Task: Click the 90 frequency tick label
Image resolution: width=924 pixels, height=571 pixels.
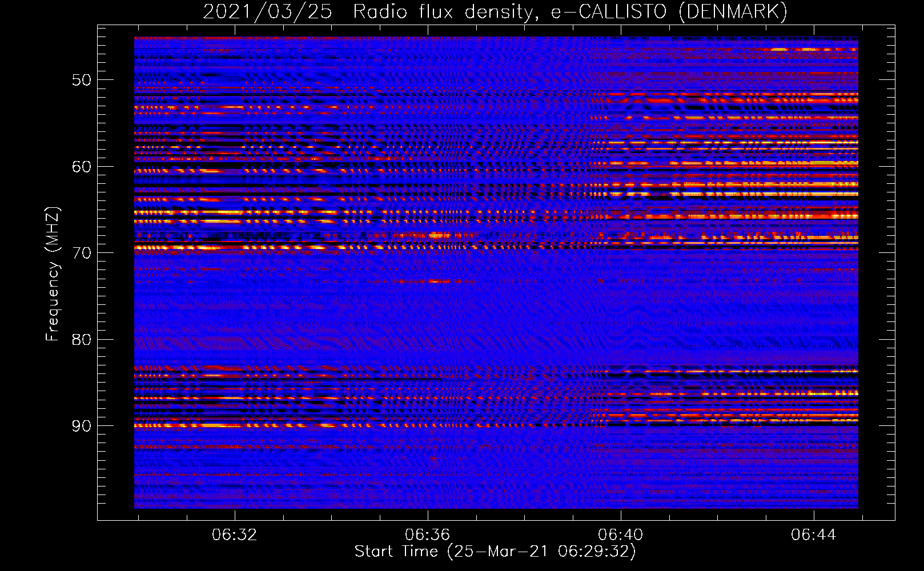Action: 82,426
